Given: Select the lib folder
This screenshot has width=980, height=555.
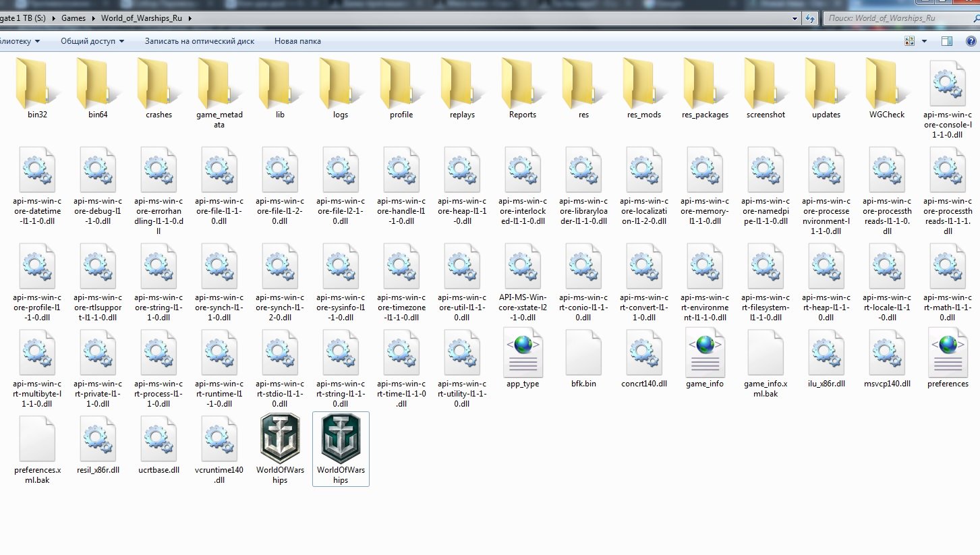Looking at the screenshot, I should [281, 90].
